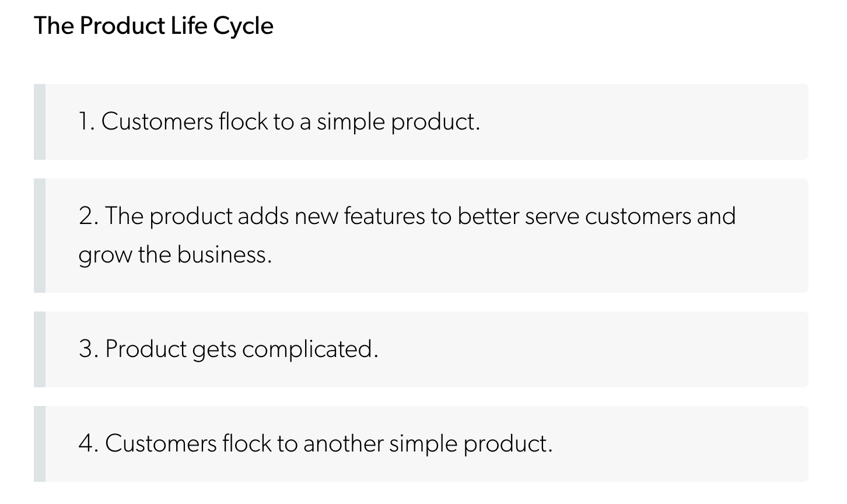Click the number '3.' in third block
Screen dimensions: 847x504
point(88,349)
